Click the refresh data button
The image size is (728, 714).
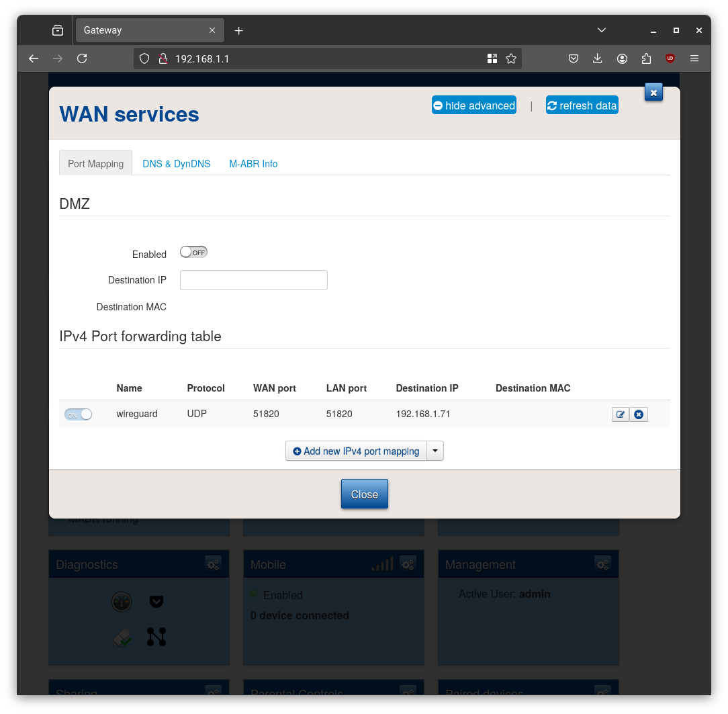582,105
